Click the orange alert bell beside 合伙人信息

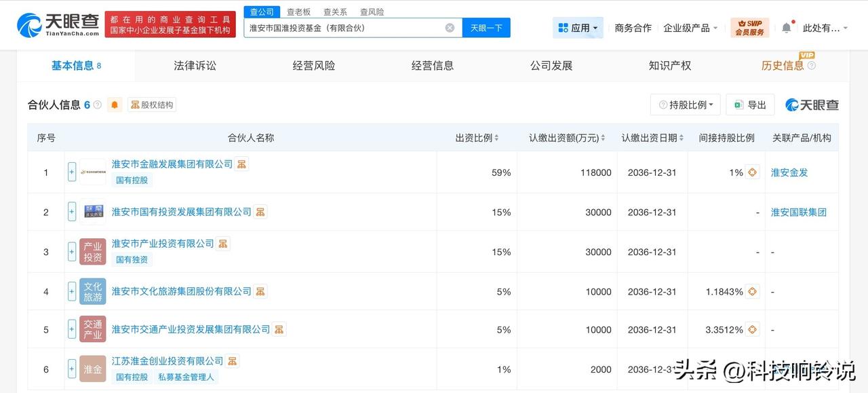[115, 105]
